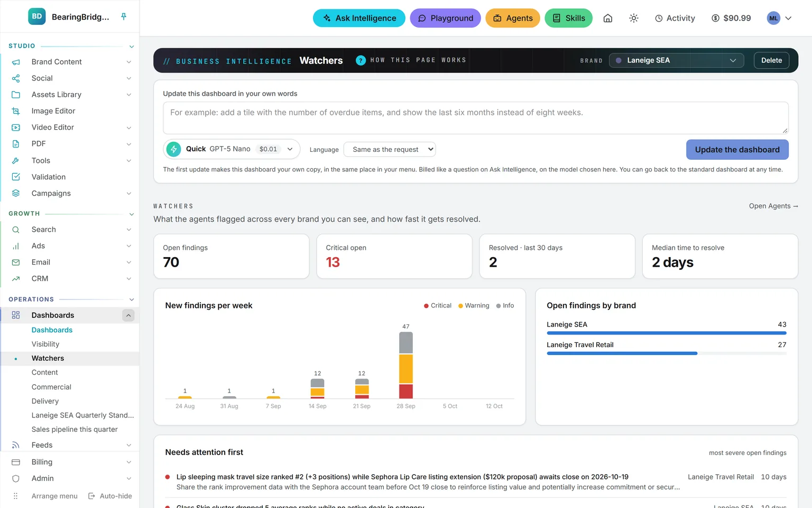Collapse the STUDIO section

[132, 47]
